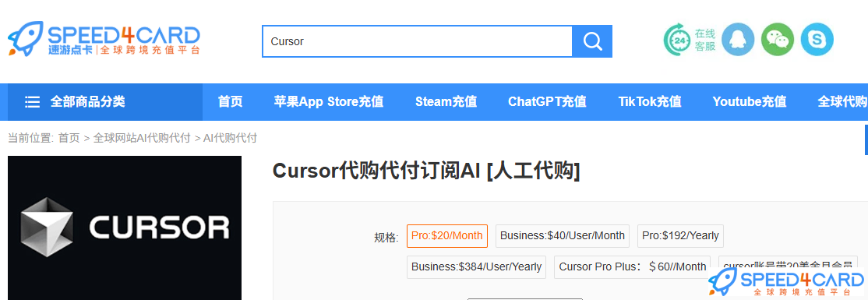Select the Pro:$20/Month spec option
The image size is (868, 300).
(x=446, y=236)
